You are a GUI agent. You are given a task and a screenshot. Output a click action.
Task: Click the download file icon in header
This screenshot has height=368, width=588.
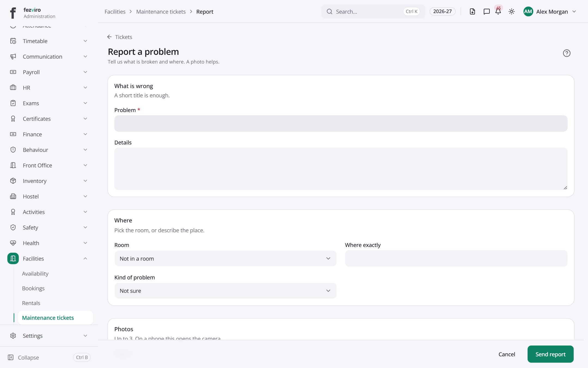tap(472, 11)
